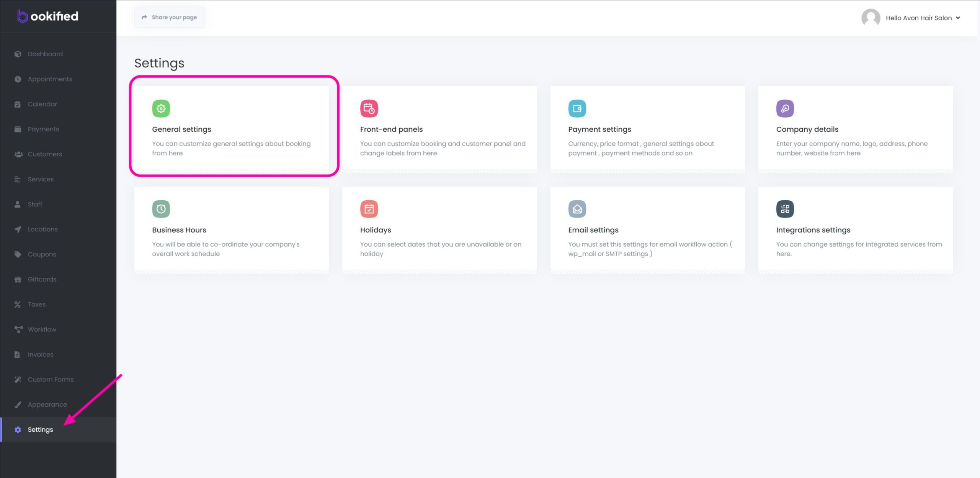Click the Invoices sidebar label
Screen dimensions: 980x478
(x=40, y=354)
